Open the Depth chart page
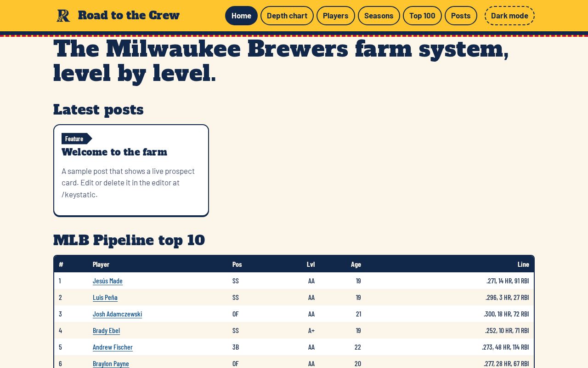Viewport: 588px width, 368px height. click(x=287, y=16)
